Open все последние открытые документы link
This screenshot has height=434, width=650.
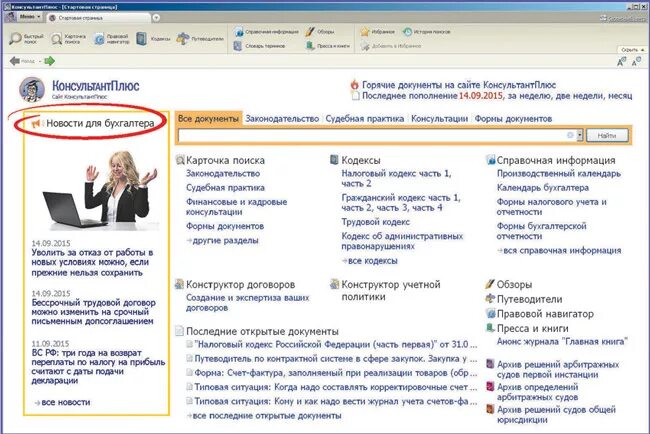click(267, 415)
